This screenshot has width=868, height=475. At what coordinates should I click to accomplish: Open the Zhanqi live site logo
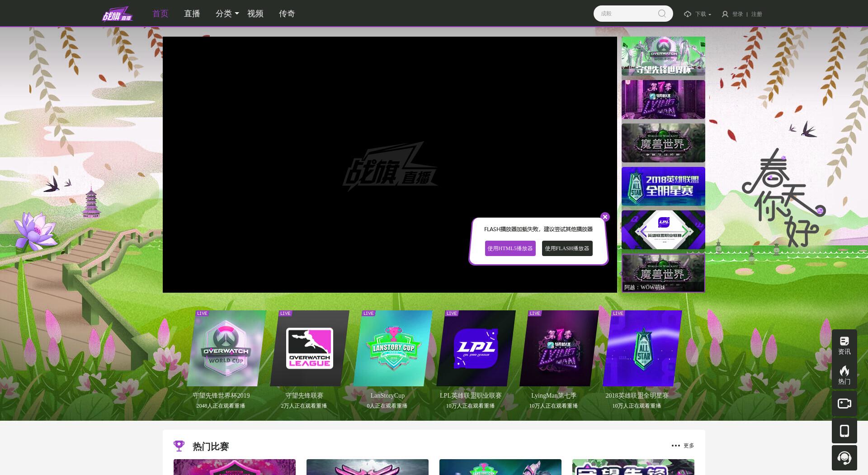point(118,14)
